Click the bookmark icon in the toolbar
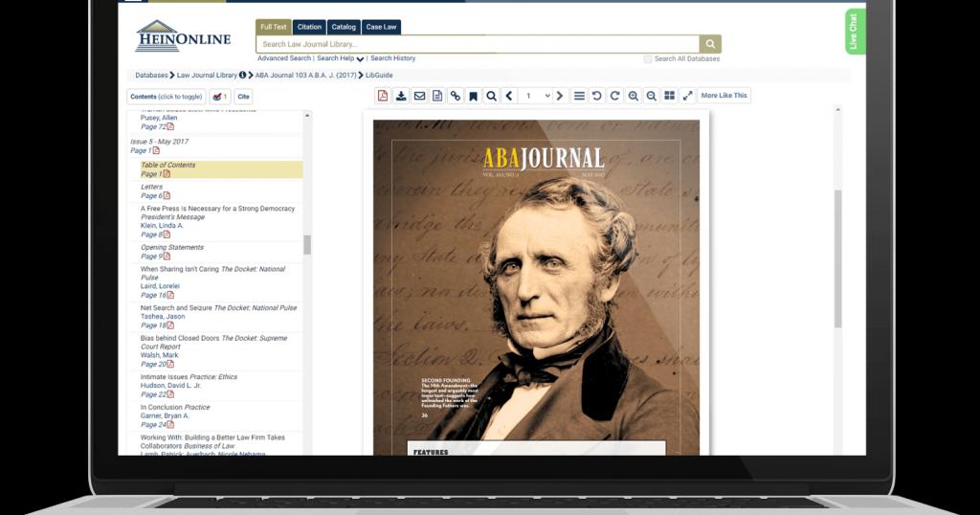Screen dimensions: 980x515 coord(473,96)
